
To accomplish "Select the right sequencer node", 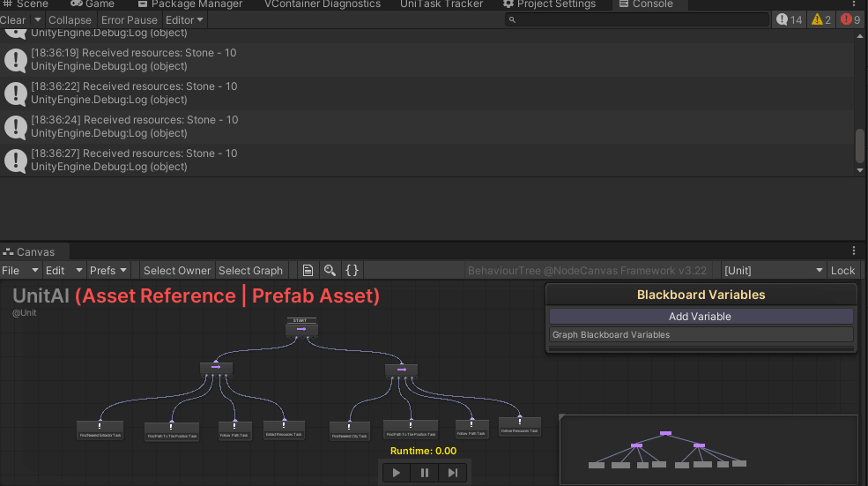I will pyautogui.click(x=401, y=370).
